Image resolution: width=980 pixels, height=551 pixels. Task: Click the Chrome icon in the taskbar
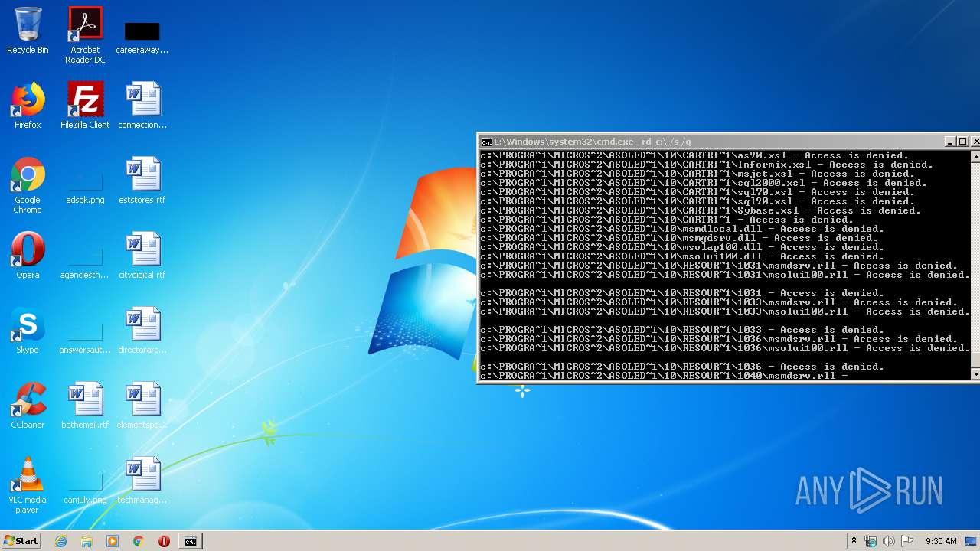tap(139, 541)
